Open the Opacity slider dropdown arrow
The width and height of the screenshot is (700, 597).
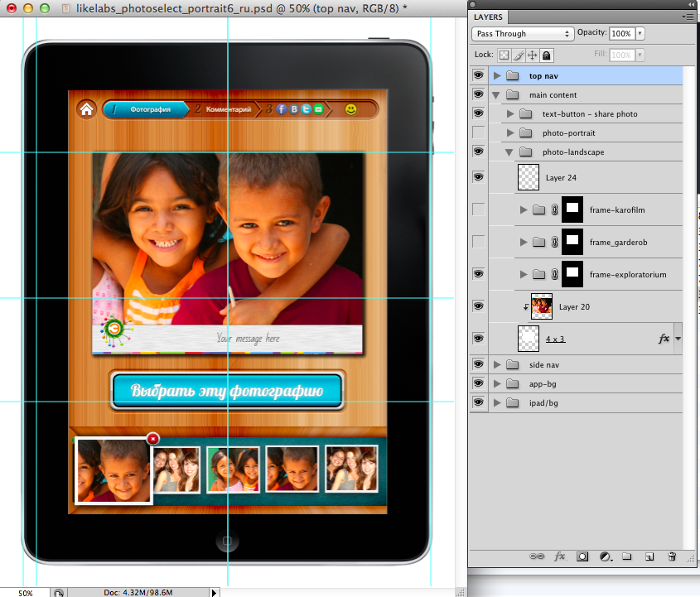640,34
